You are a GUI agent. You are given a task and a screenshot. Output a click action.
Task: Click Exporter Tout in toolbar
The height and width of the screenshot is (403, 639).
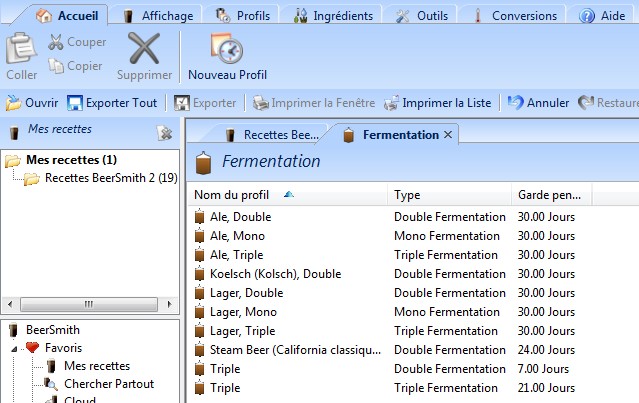(x=112, y=103)
